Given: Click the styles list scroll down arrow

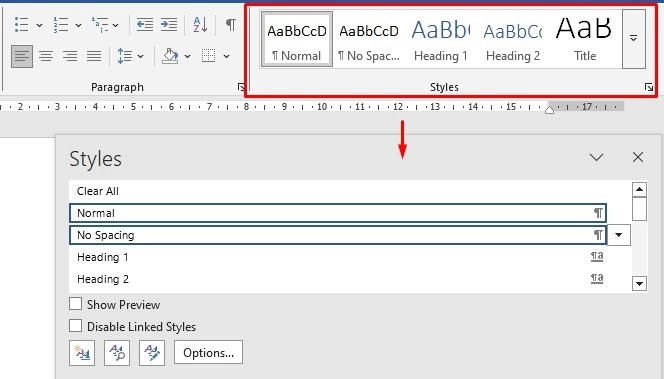Looking at the screenshot, I should click(639, 283).
